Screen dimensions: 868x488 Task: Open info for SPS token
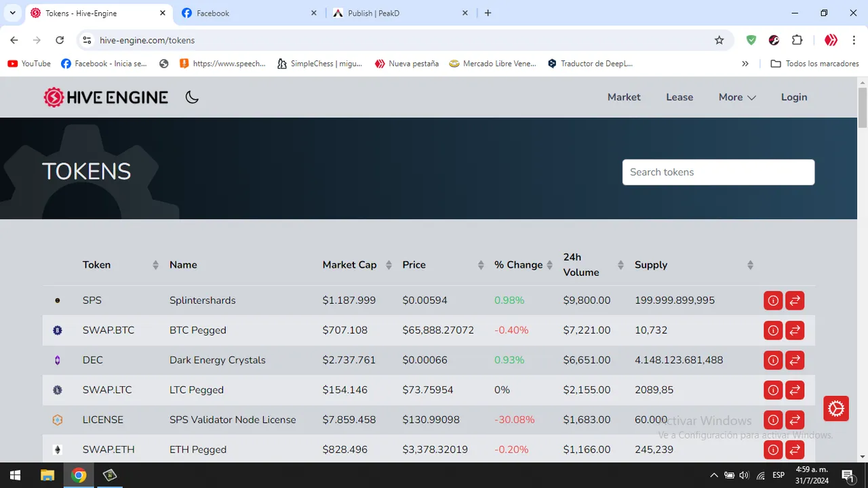[x=773, y=300]
